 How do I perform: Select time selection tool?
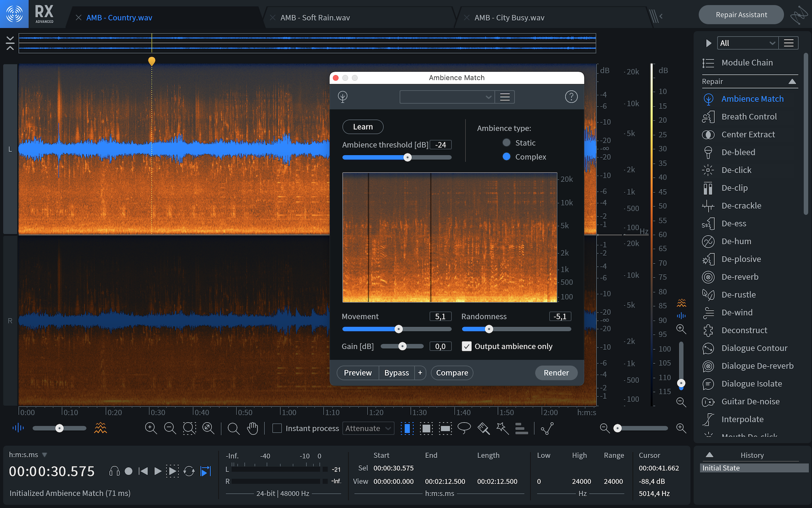[407, 428]
